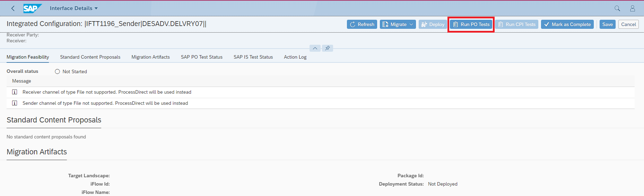Screen dimensions: 644x196
Task: Open the search magnifier icon
Action: tap(617, 8)
